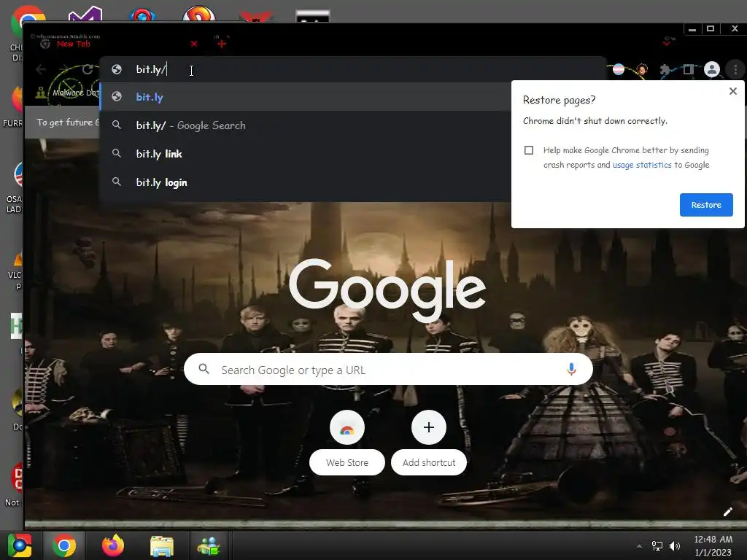
Task: Click the striped flag extension icon
Action: (619, 69)
